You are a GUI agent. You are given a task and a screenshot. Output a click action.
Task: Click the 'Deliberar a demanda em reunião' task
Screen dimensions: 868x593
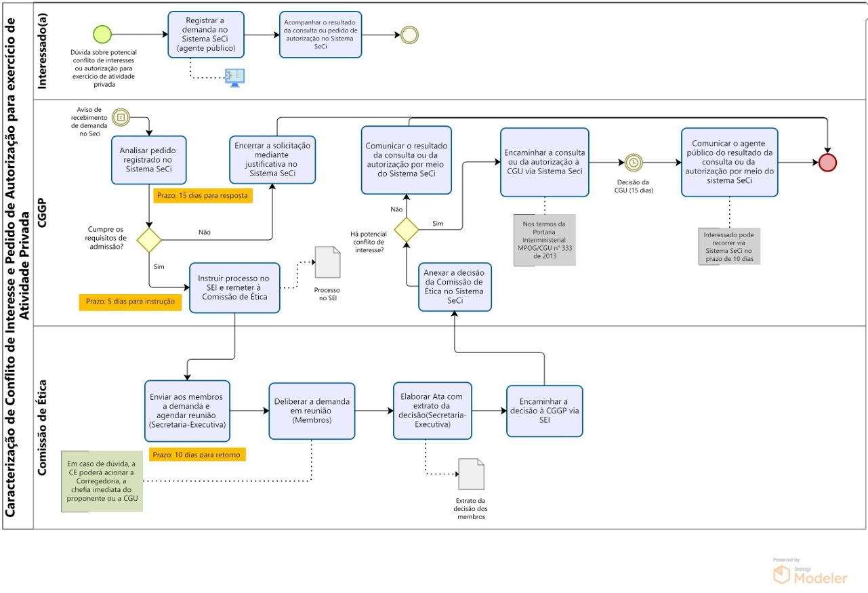pyautogui.click(x=311, y=411)
